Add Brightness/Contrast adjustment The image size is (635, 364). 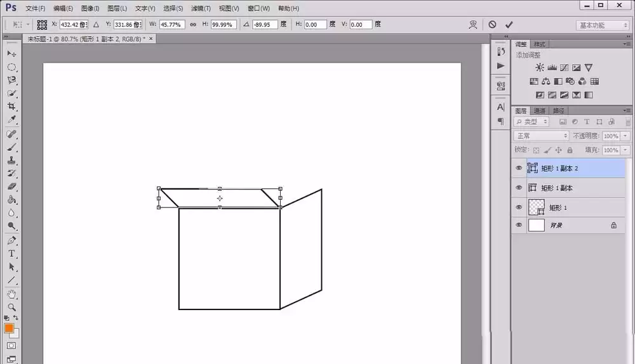point(540,68)
